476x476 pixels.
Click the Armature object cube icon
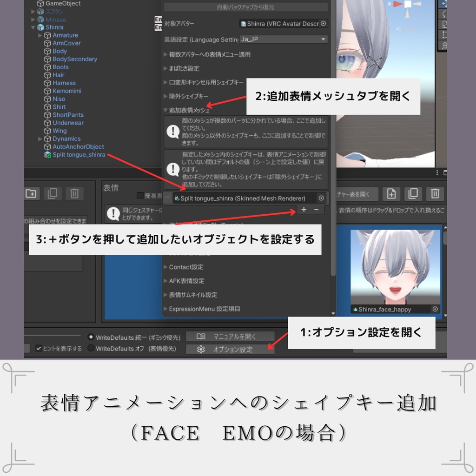47,35
